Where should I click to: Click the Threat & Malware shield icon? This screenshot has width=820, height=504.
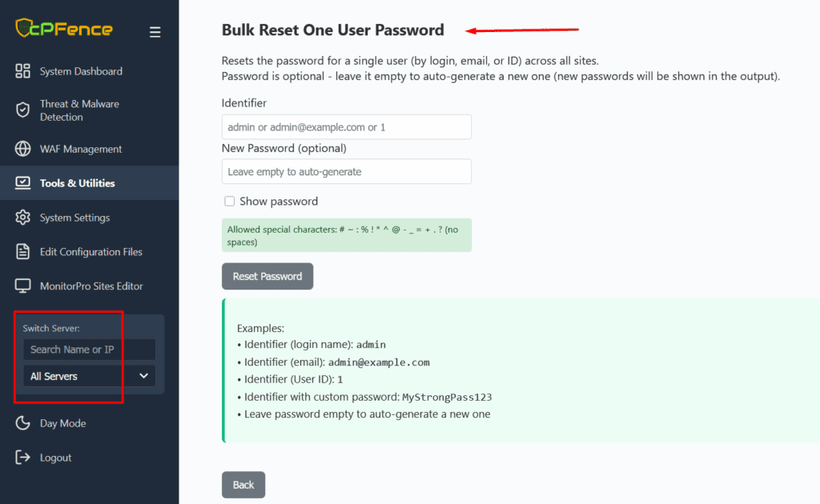(x=23, y=110)
